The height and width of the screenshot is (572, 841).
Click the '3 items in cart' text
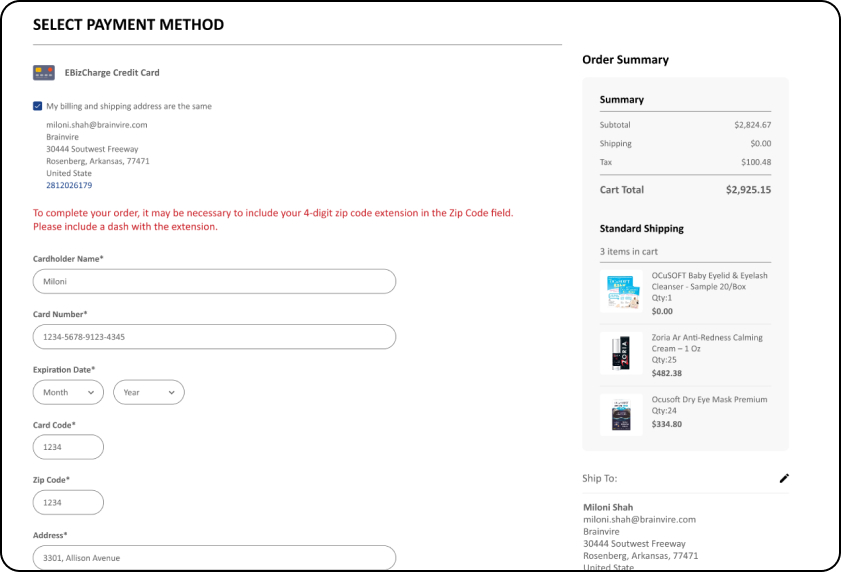pos(629,251)
